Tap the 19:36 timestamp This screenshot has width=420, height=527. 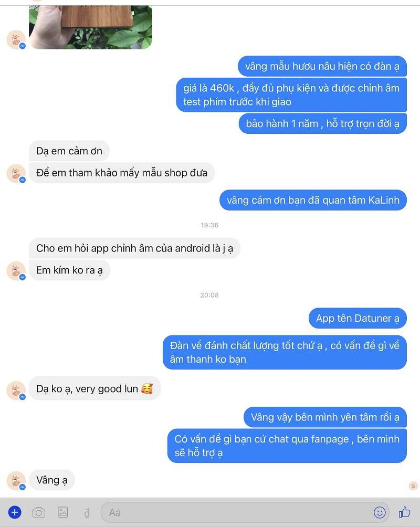[x=209, y=225]
